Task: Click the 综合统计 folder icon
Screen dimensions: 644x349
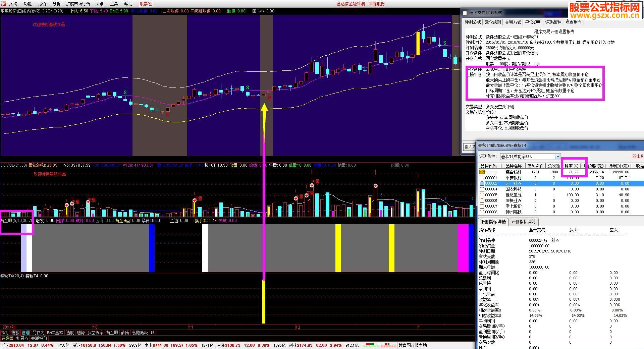Action: click(x=482, y=172)
